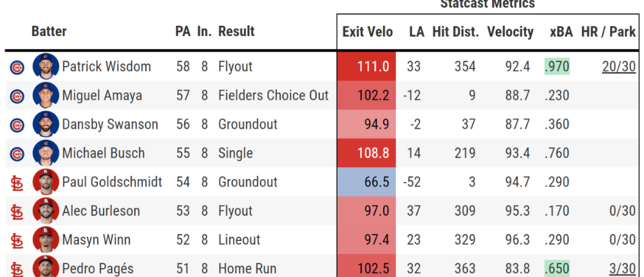Click the 111.0 exit velocity cell

(367, 66)
